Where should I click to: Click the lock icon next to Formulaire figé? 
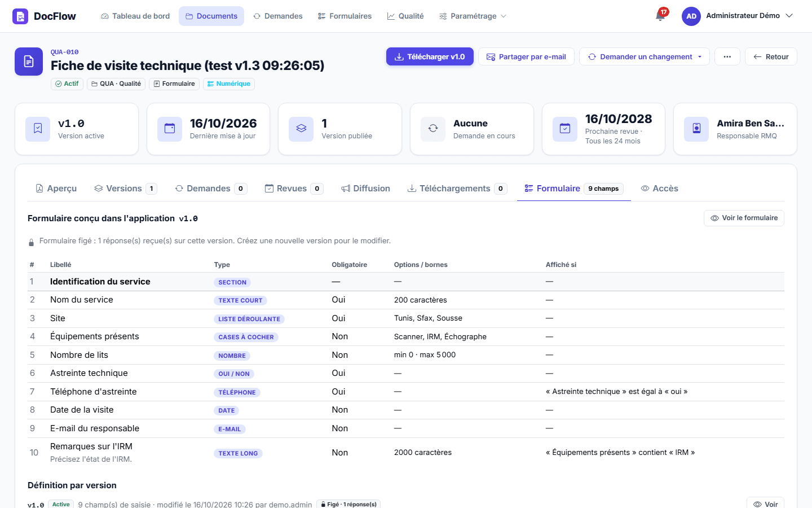pyautogui.click(x=32, y=242)
